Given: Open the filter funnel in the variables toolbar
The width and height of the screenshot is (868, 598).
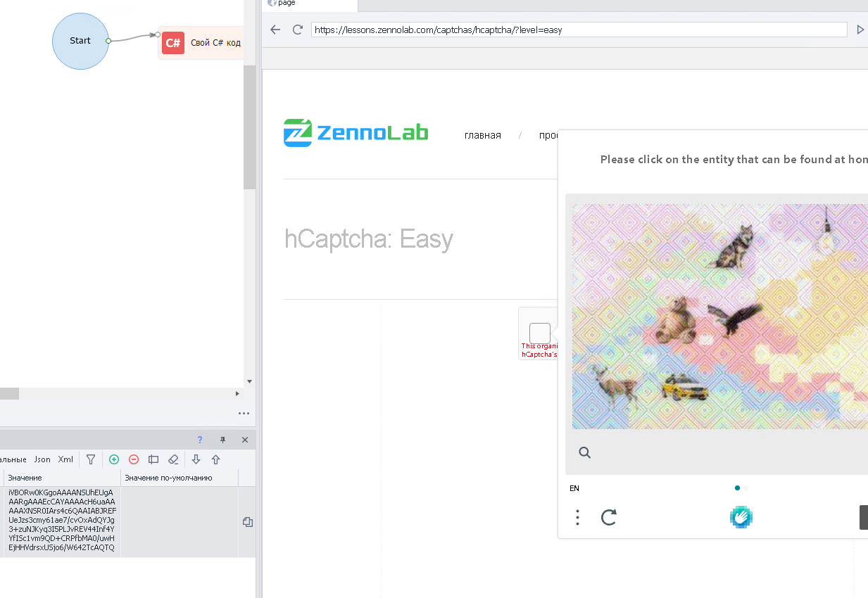Looking at the screenshot, I should click(x=91, y=459).
